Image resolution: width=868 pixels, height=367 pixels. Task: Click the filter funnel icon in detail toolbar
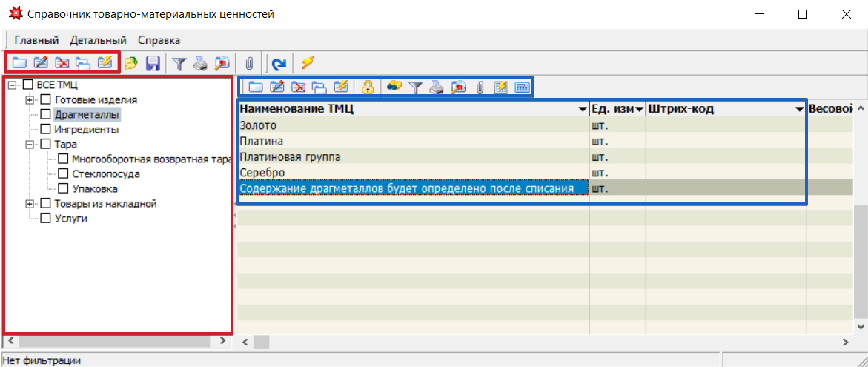click(416, 87)
